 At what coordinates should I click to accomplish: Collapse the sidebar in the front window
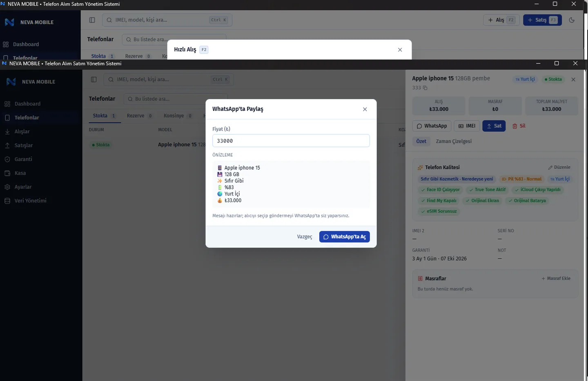click(x=94, y=80)
